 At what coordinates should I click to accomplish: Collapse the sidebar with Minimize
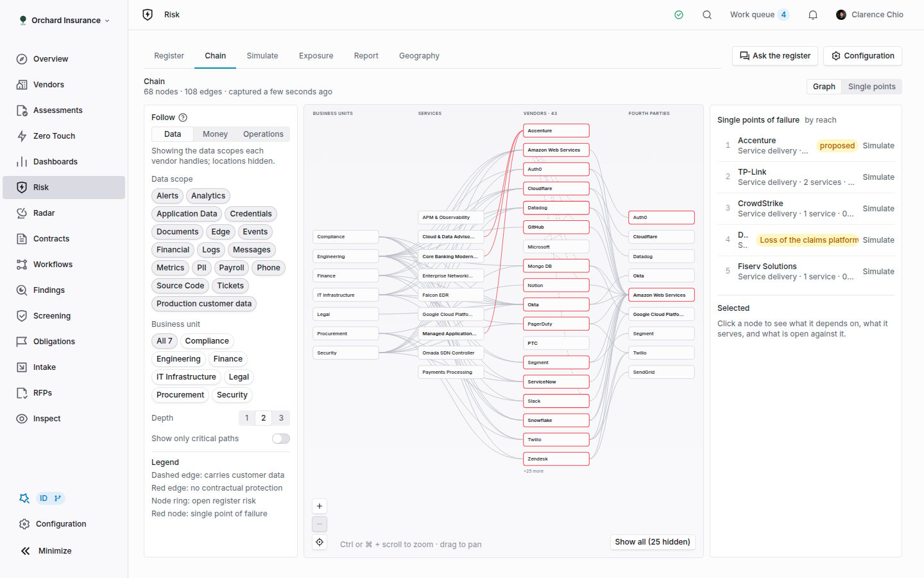[46, 551]
